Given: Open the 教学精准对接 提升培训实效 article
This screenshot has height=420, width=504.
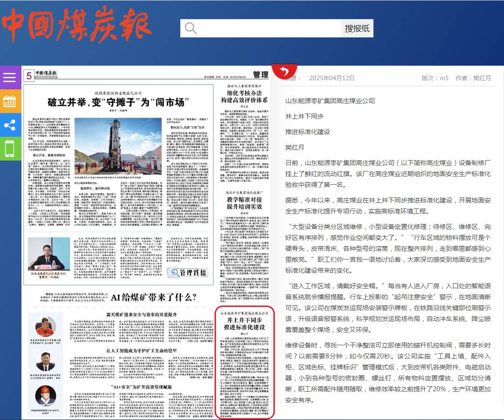Looking at the screenshot, I should point(244,203).
